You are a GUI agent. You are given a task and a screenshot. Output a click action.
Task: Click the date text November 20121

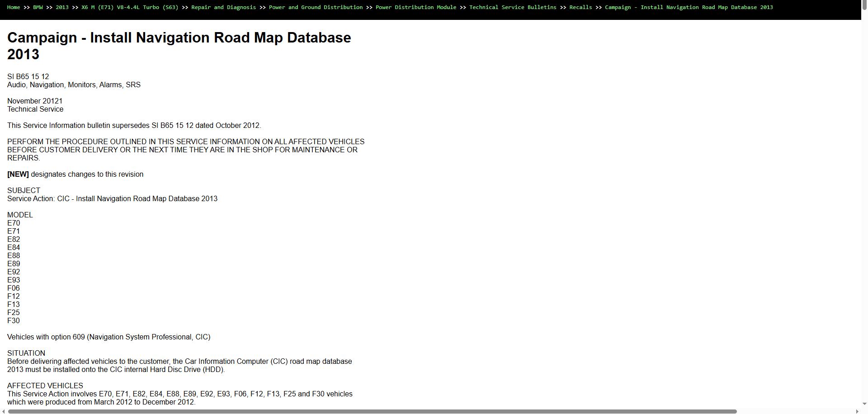pos(35,101)
